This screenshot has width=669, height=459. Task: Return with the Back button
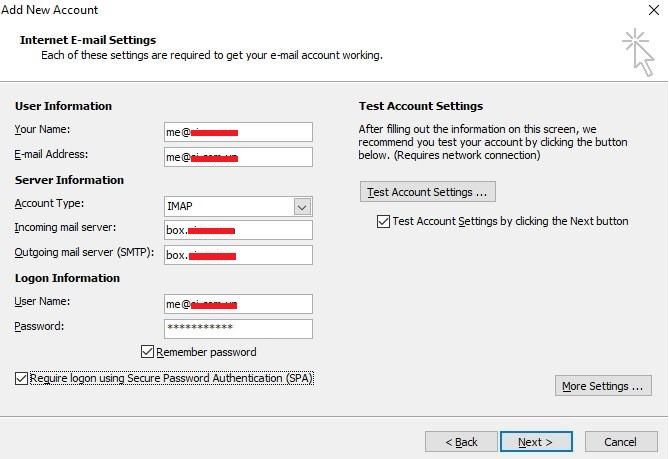[461, 441]
